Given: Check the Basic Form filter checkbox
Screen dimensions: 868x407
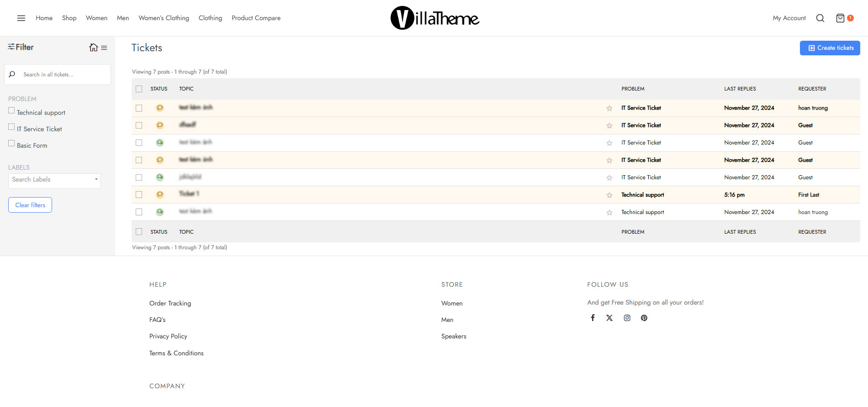Looking at the screenshot, I should 11,143.
